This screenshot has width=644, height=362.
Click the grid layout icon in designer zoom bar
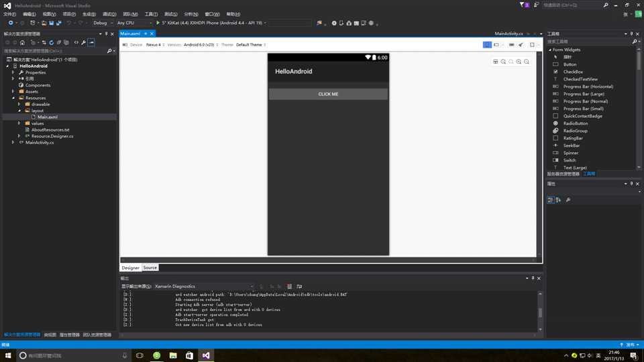(496, 62)
